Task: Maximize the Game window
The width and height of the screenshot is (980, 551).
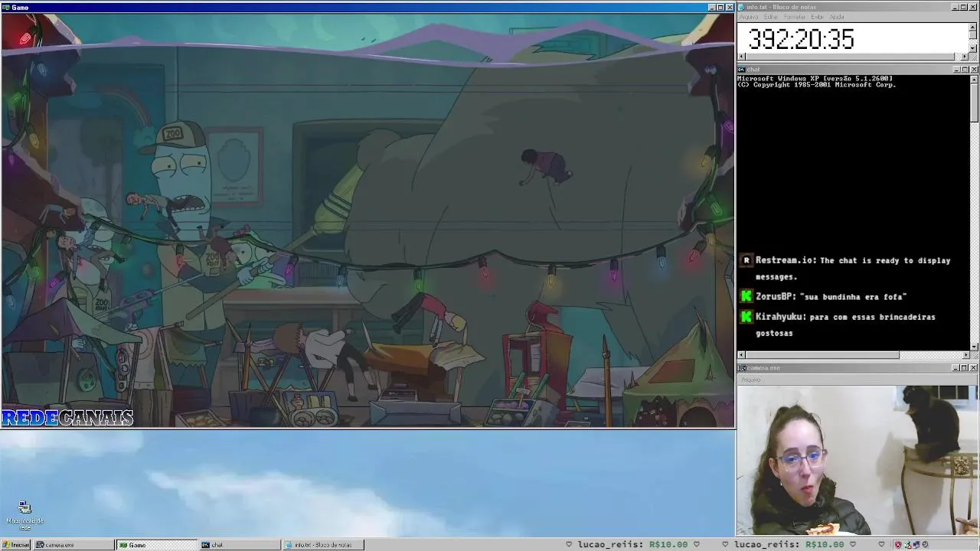Action: click(x=720, y=8)
